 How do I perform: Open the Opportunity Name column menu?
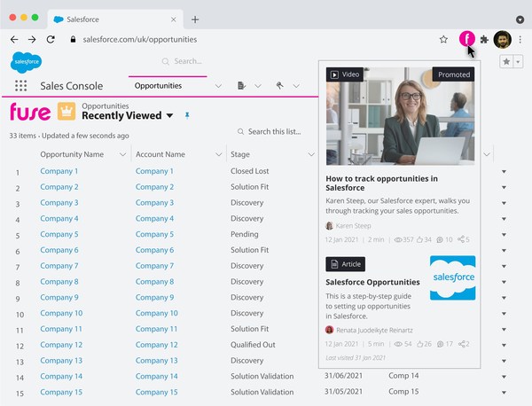tap(122, 154)
